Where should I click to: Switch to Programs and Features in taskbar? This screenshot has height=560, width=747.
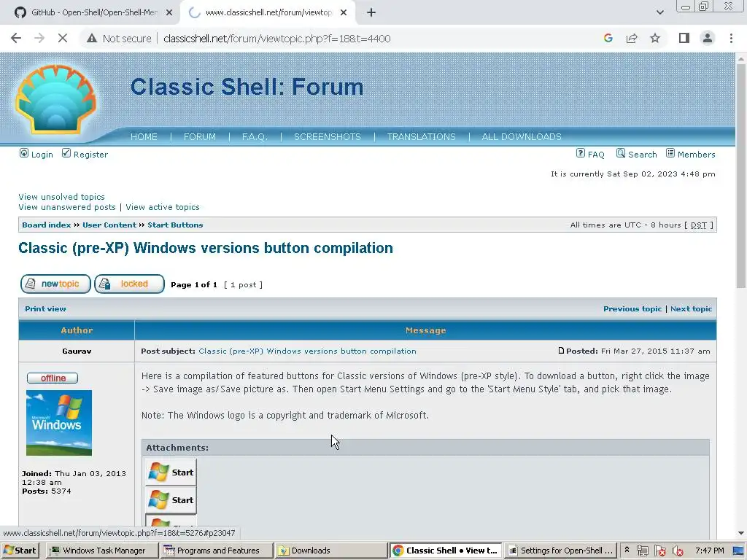(217, 551)
